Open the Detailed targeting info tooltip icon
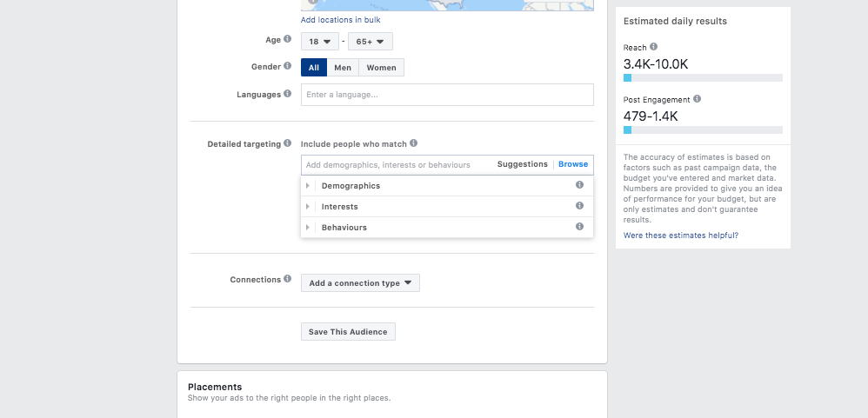 coord(287,143)
